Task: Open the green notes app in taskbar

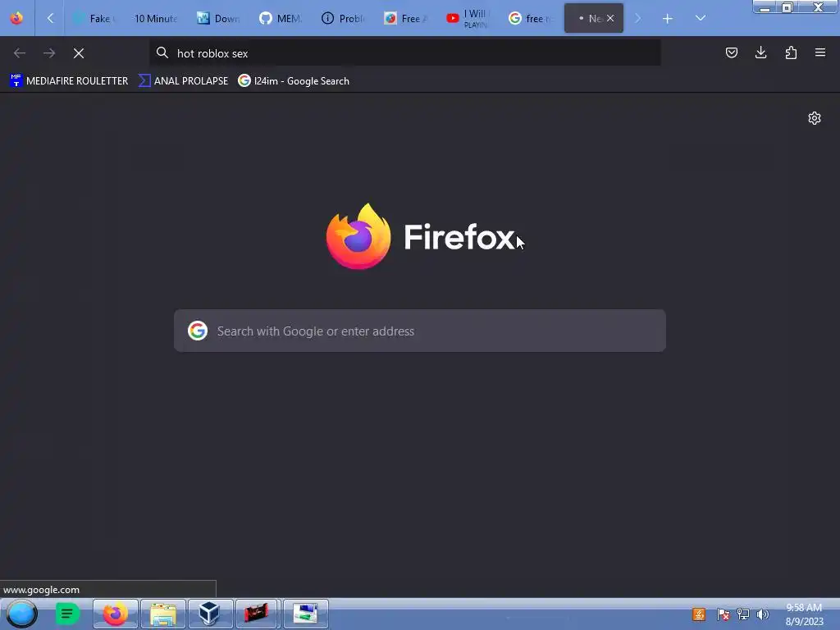Action: tap(67, 614)
